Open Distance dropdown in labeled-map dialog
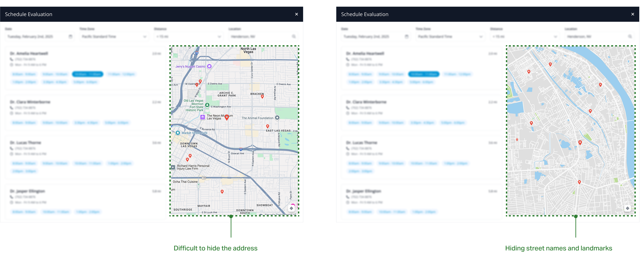Image resolution: width=644 pixels, height=259 pixels. click(189, 36)
